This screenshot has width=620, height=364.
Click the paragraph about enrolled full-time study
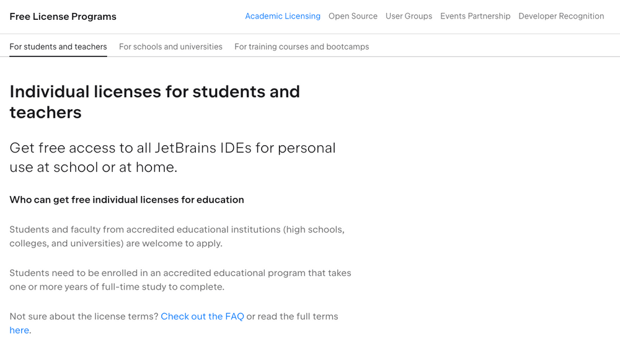(180, 280)
